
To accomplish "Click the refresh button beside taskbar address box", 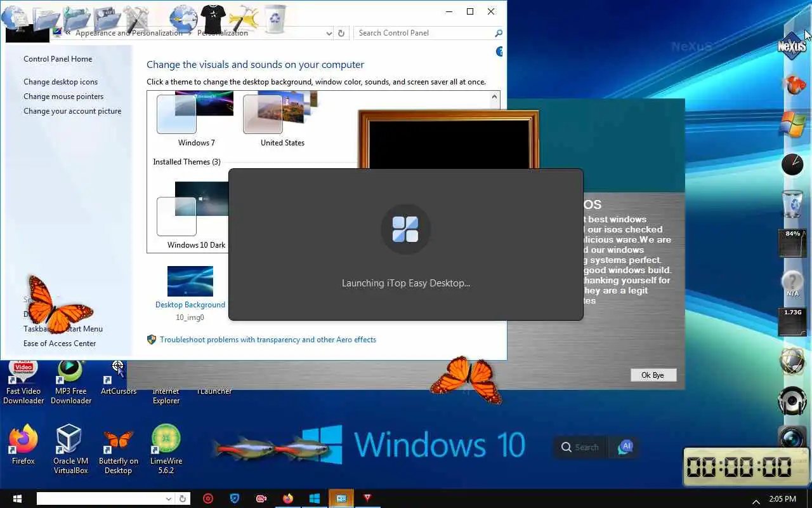I will (x=183, y=499).
